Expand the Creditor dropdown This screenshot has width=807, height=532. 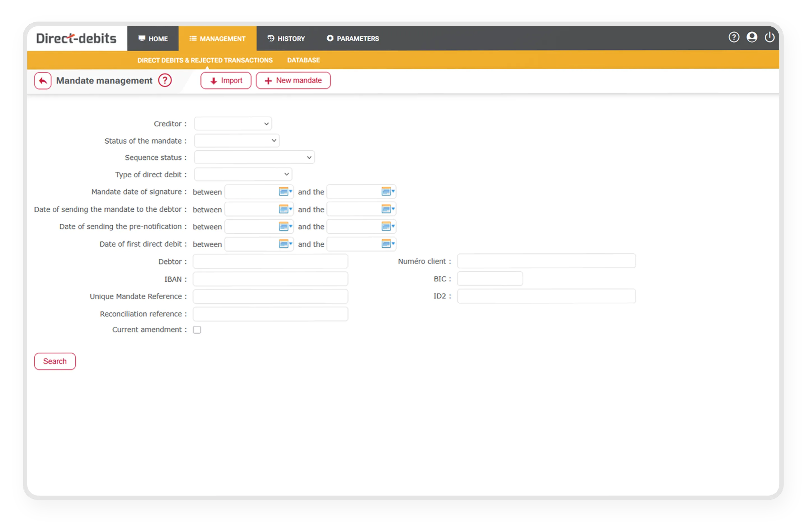(x=233, y=124)
